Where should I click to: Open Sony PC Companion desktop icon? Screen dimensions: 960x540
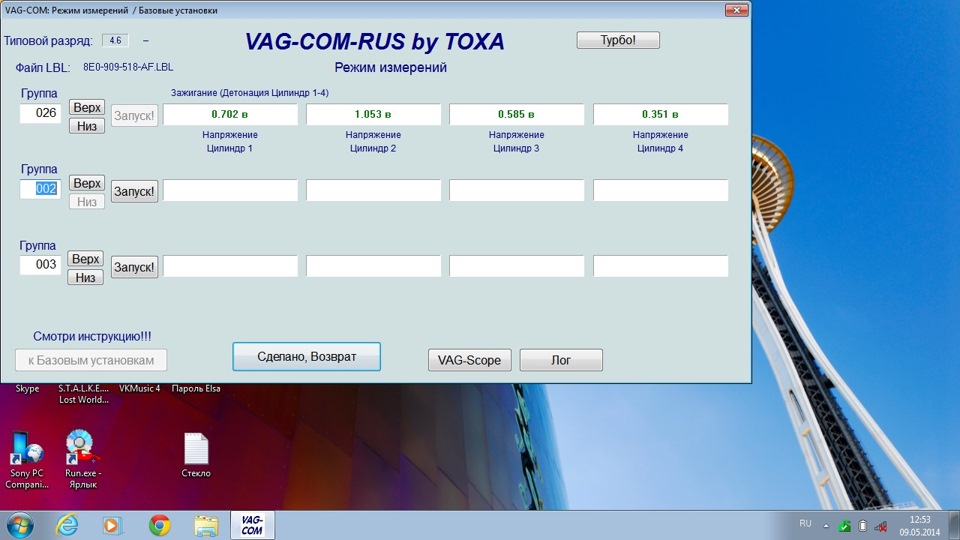[x=27, y=460]
